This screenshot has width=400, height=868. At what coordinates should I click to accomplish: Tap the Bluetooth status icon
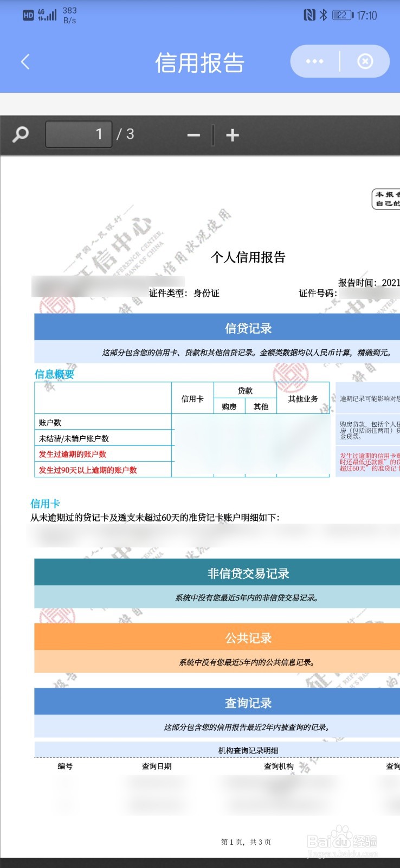tap(323, 15)
